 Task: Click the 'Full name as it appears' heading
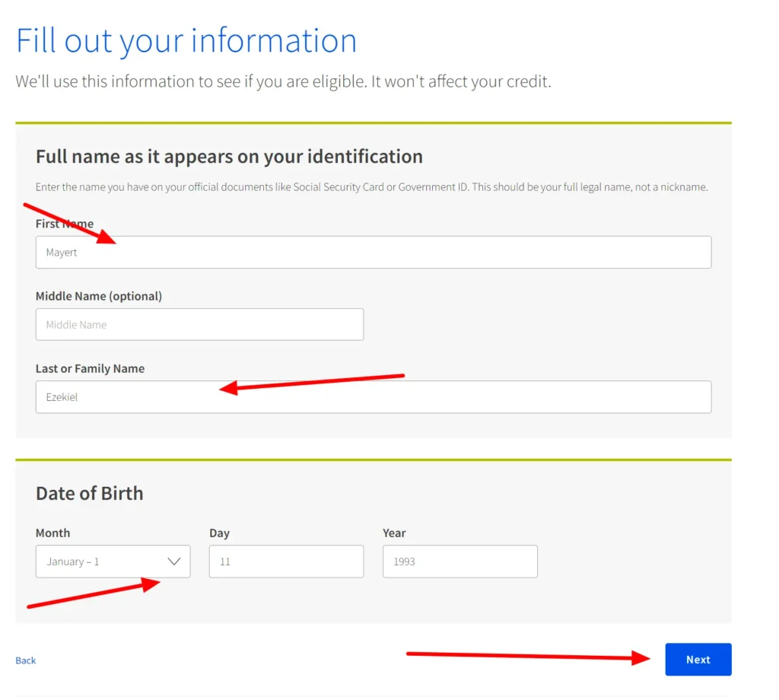229,157
